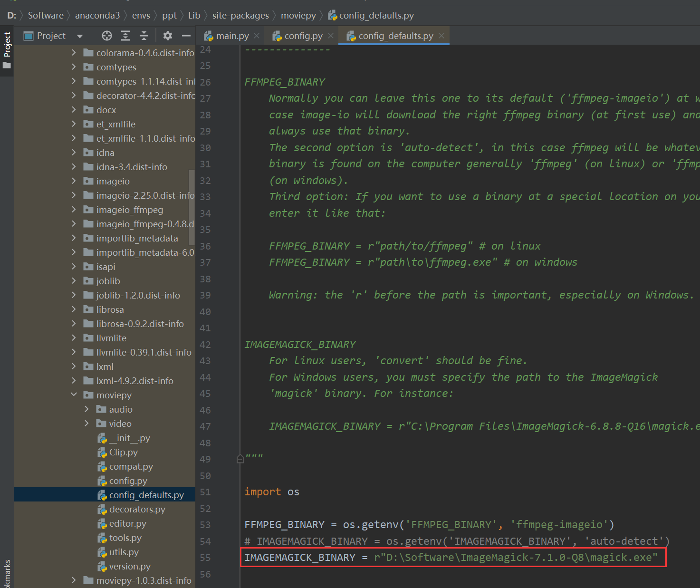The height and width of the screenshot is (588, 700).
Task: Click the anaconda3 breadcrumb segment
Action: pos(97,15)
